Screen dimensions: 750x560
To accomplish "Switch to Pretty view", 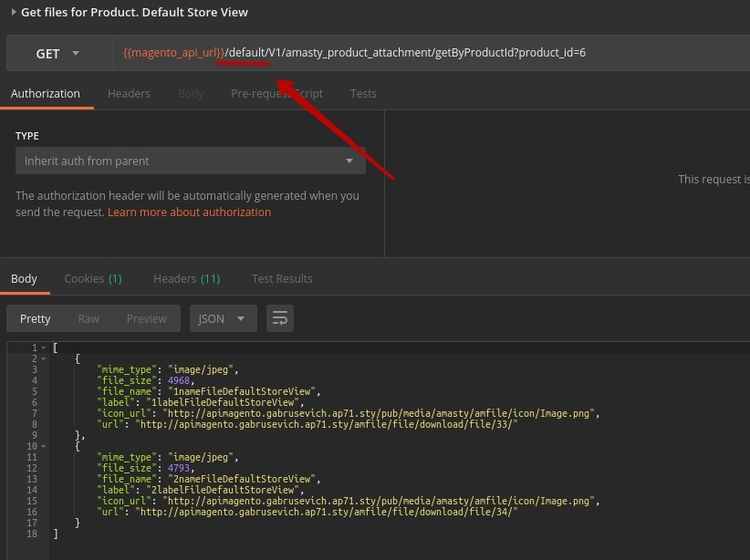I will tap(36, 318).
